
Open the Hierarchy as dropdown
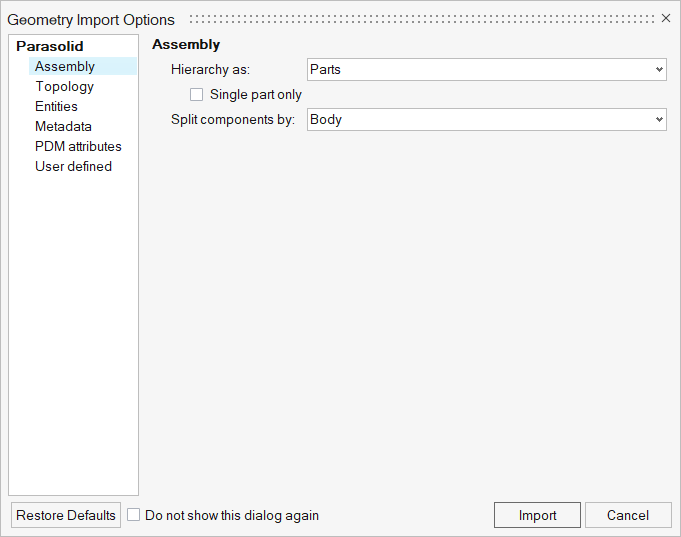pos(486,69)
